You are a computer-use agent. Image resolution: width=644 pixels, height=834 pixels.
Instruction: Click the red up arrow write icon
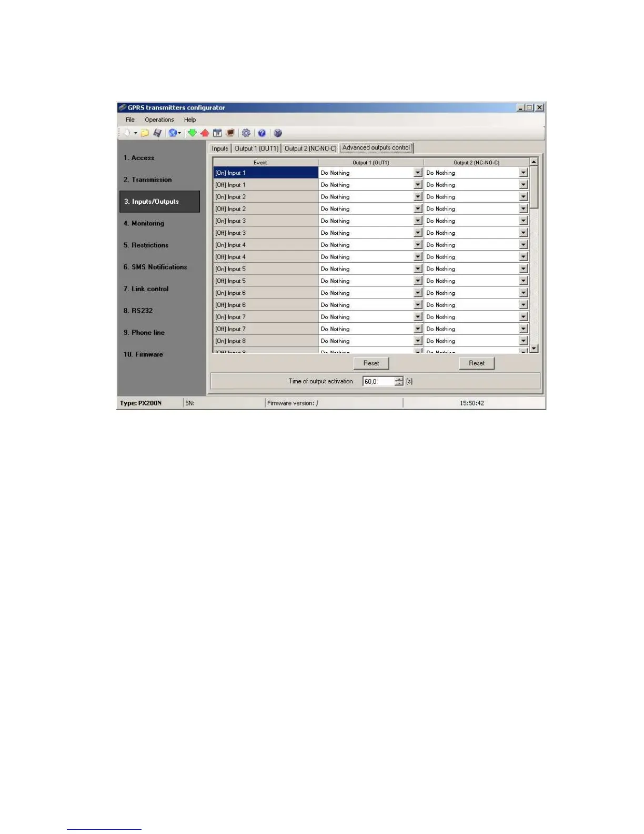pyautogui.click(x=205, y=133)
